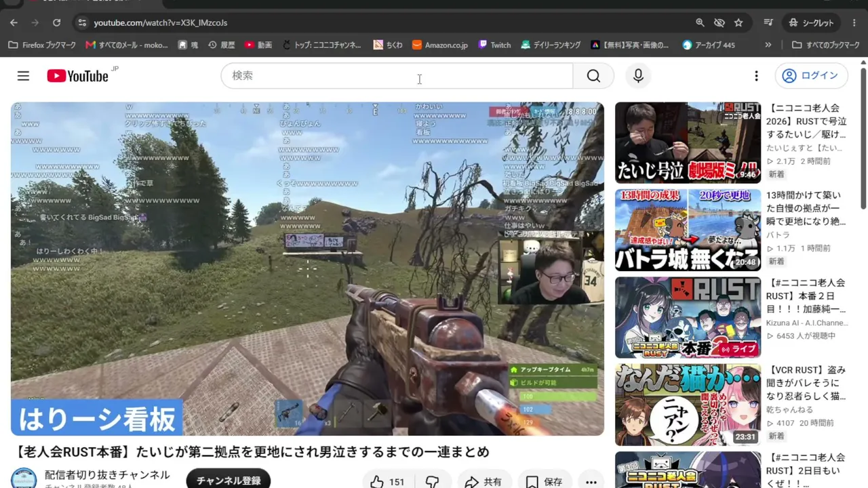Viewport: 868px width, 488px height.
Task: Open the browser zoom magnifier icon
Action: [700, 23]
